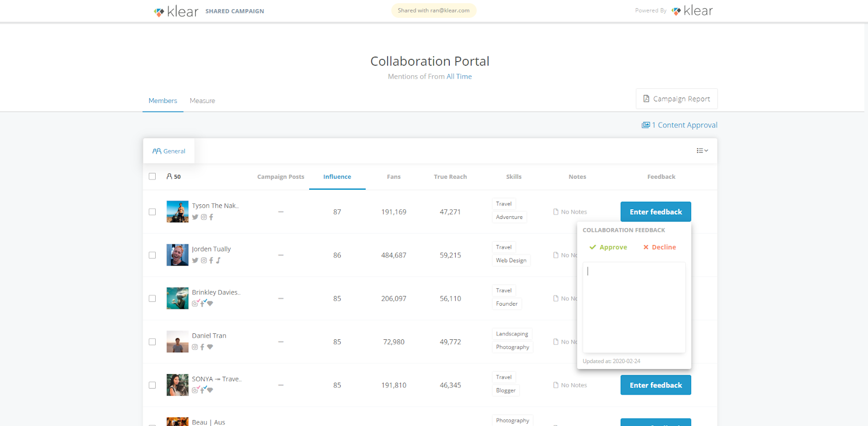
Task: Open Tyson The Nak.. Twitter profile icon
Action: 195,217
